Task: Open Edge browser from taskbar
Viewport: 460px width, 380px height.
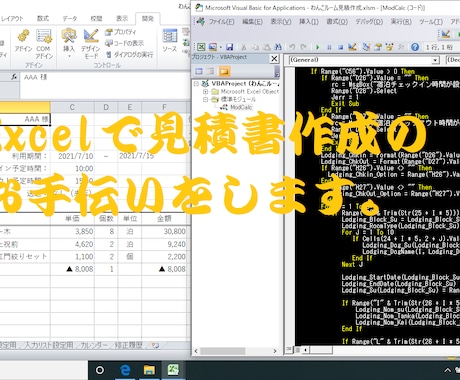Action: tap(125, 370)
